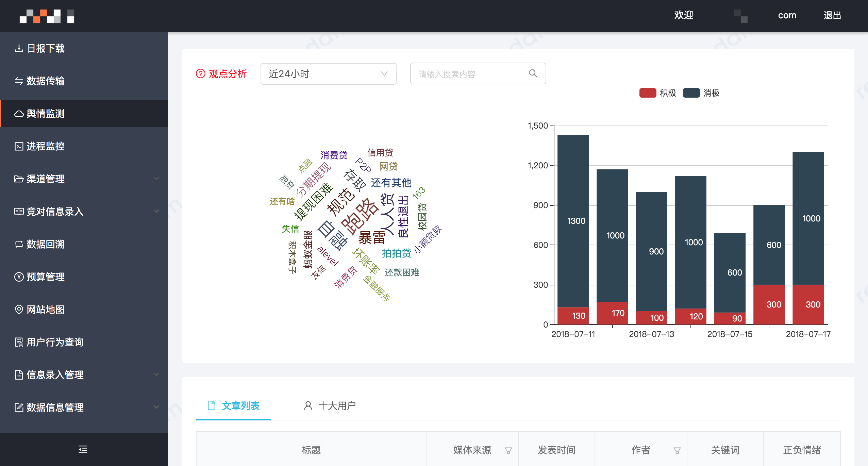Click the transfer arrows icon beside 数据传输
This screenshot has width=868, height=466.
point(19,81)
